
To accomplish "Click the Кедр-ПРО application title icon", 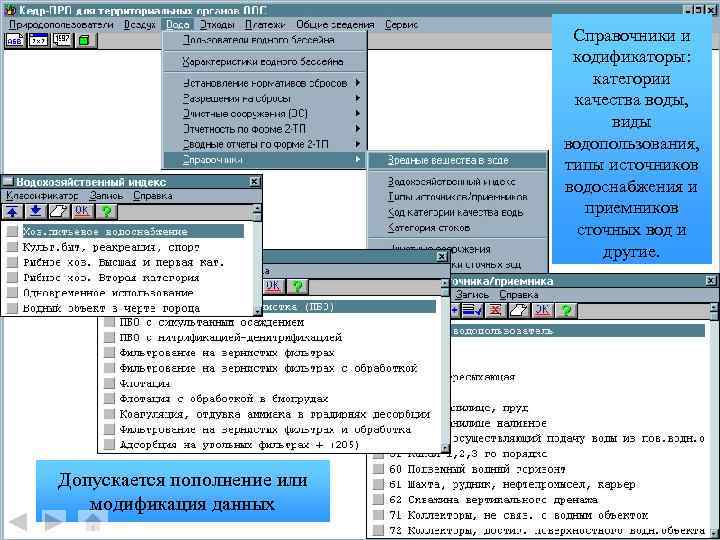I will point(11,10).
